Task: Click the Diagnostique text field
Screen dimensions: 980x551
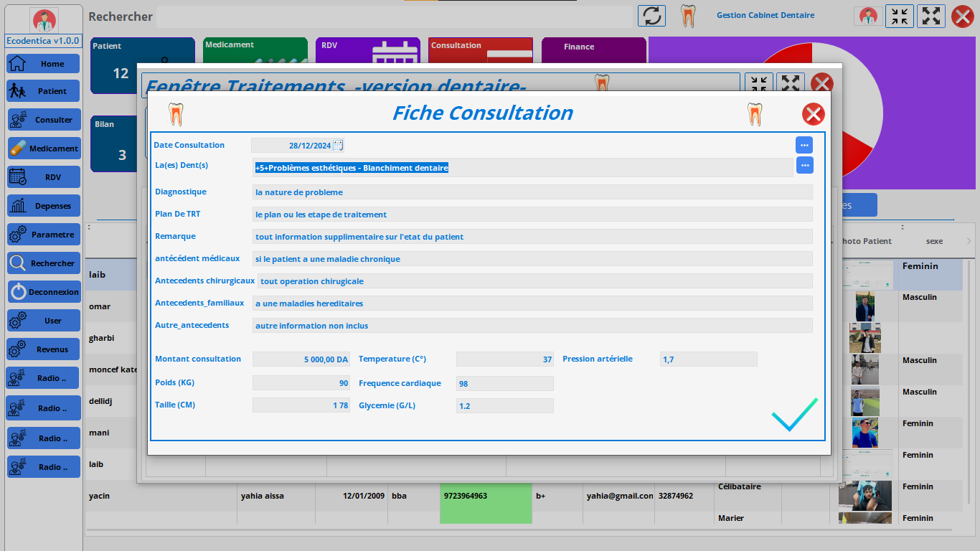Action: tap(532, 192)
